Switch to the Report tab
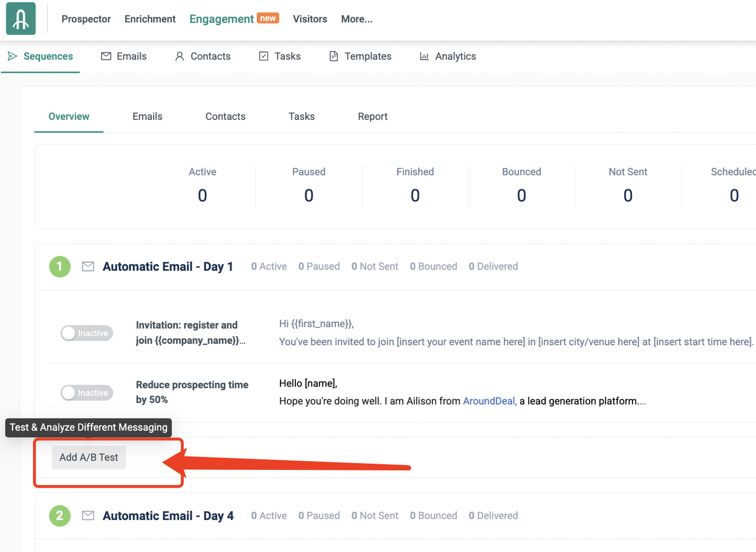 (x=373, y=116)
